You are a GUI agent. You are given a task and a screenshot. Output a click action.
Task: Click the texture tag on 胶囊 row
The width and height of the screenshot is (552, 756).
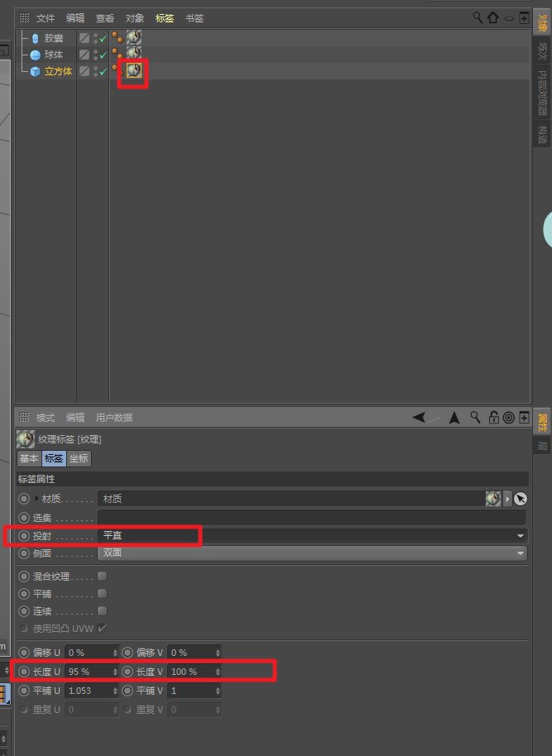(134, 37)
